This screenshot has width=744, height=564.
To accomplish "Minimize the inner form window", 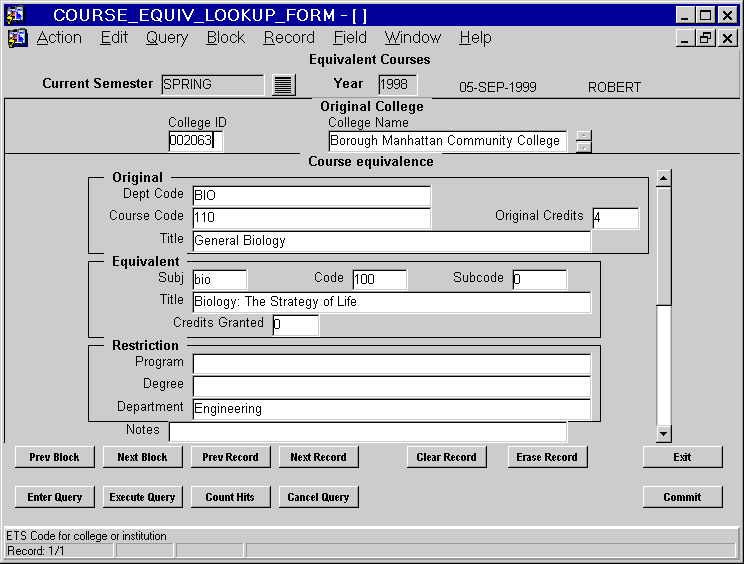I will point(685,37).
